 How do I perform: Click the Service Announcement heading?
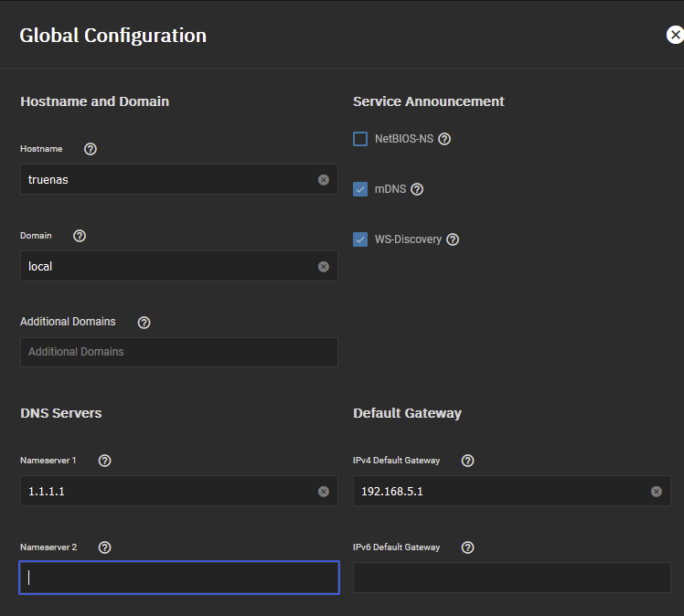tap(428, 101)
